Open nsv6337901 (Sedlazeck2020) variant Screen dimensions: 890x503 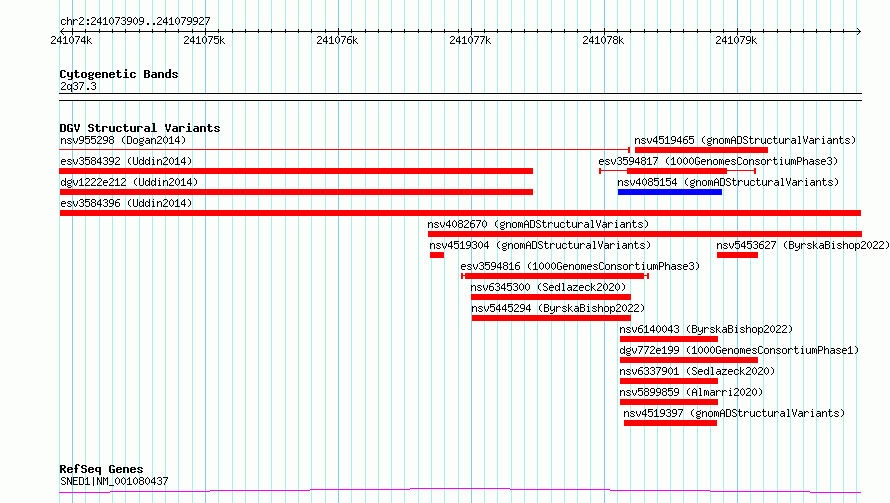coord(697,371)
